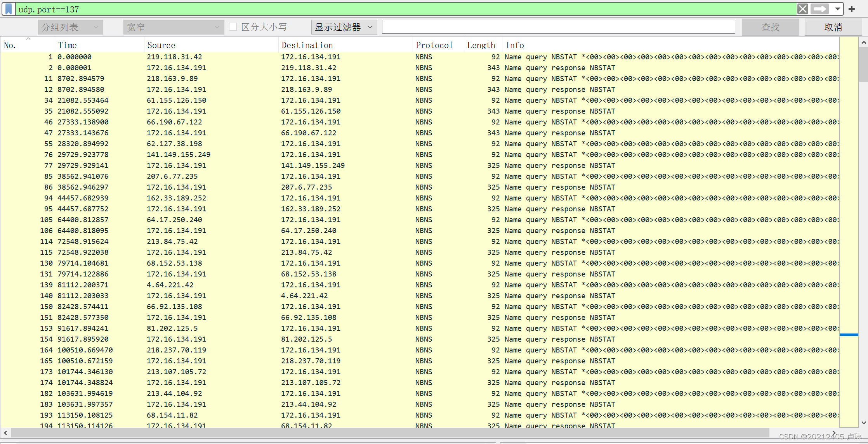Screen dimensions: 868x444
Task: Select packet 86 at time 38562.946297
Action: point(420,187)
